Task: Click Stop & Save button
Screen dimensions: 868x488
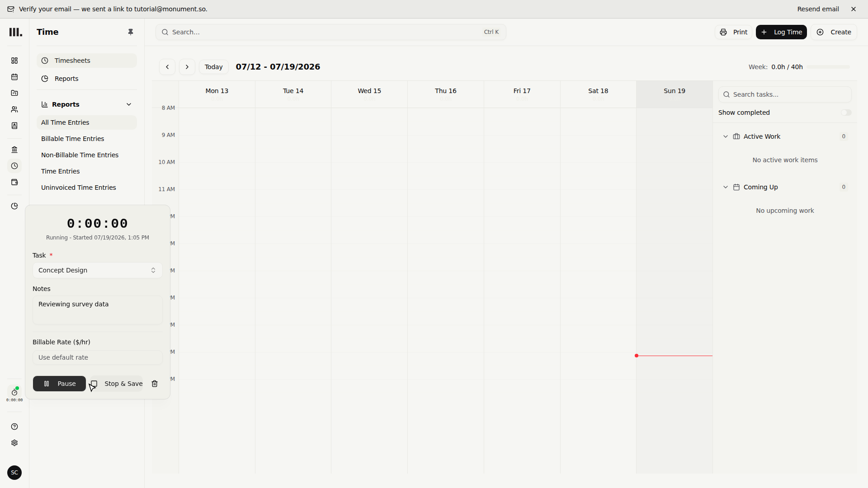Action: pyautogui.click(x=117, y=384)
